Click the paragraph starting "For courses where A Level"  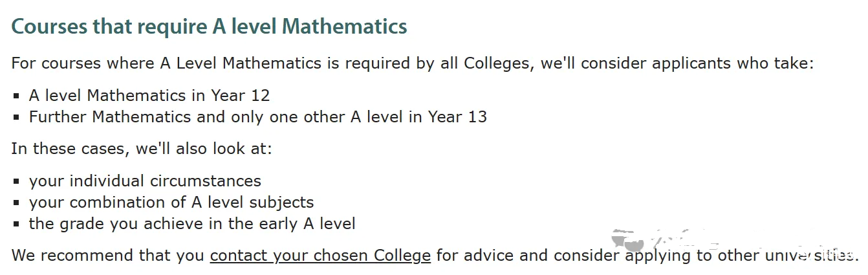[x=413, y=63]
